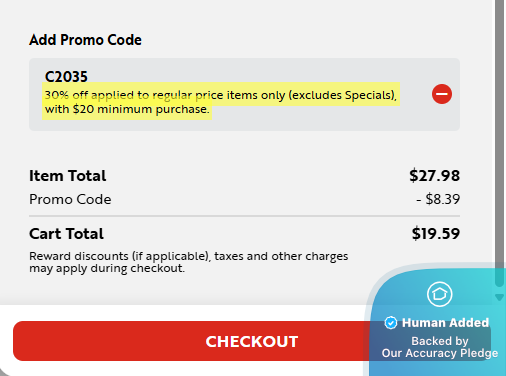The image size is (506, 376).
Task: Proceed with the red CHECKOUT button
Action: (191, 341)
